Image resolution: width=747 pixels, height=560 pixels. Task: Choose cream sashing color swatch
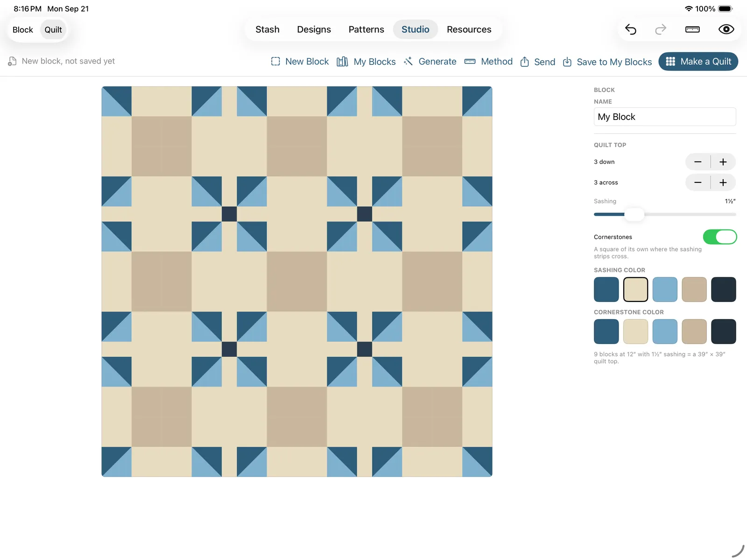pos(635,289)
